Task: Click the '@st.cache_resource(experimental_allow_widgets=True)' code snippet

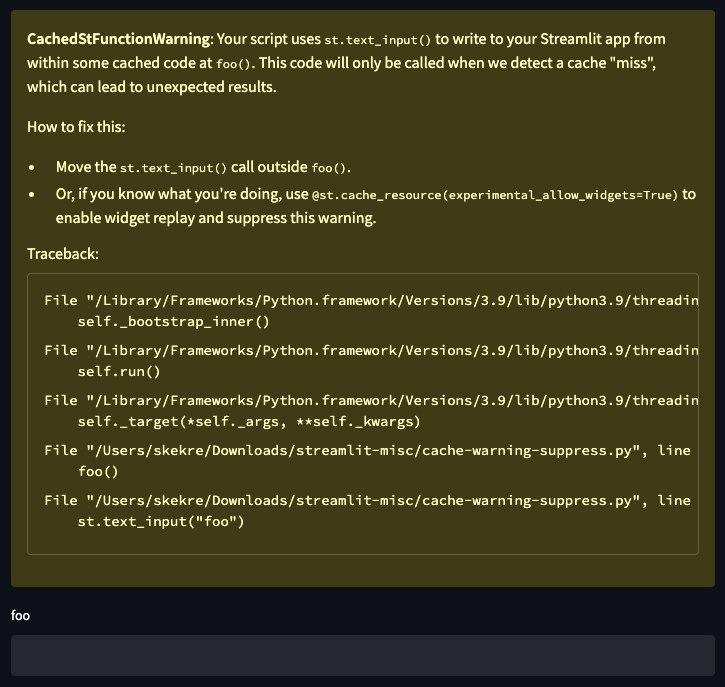Action: tap(495, 195)
